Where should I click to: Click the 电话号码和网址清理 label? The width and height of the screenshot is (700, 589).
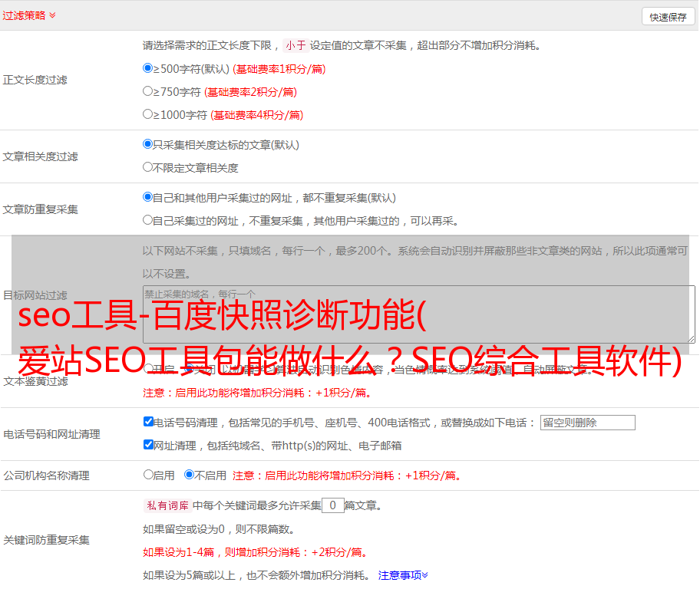(51, 434)
